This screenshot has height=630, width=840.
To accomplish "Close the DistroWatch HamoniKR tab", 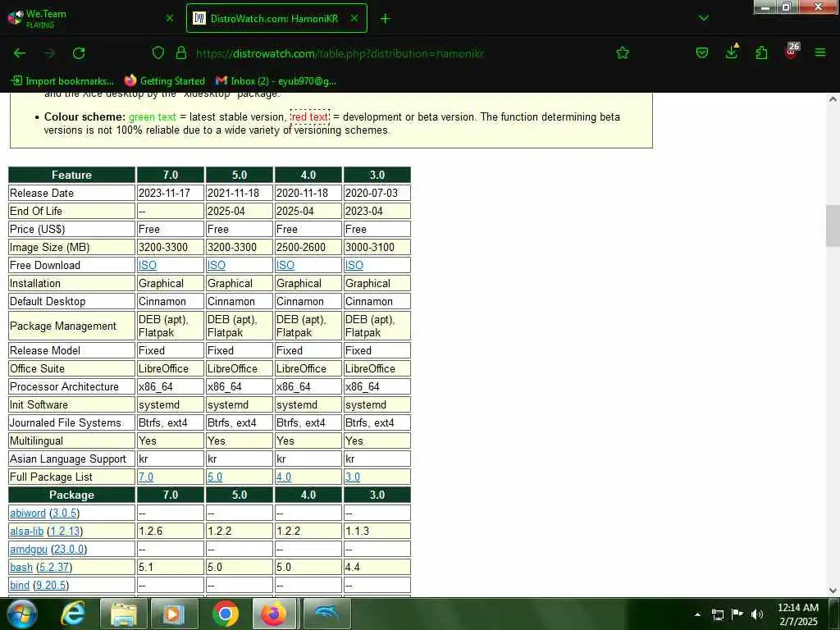I will [x=354, y=18].
